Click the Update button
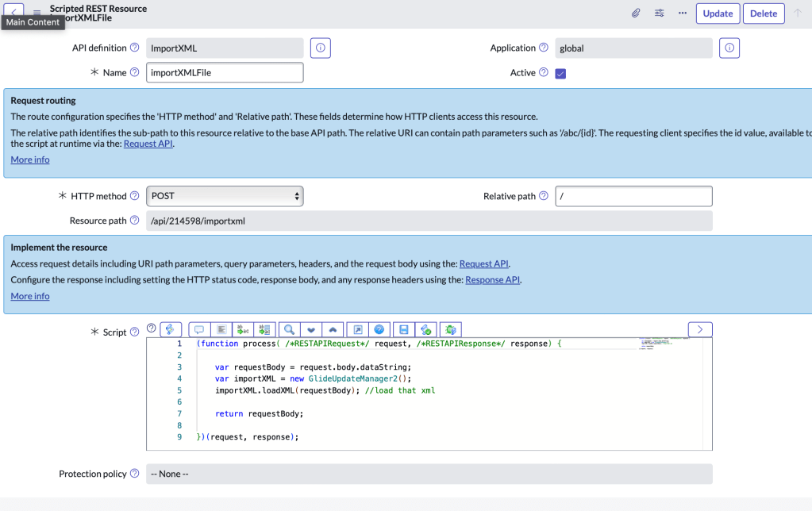The height and width of the screenshot is (511, 812). (x=718, y=13)
